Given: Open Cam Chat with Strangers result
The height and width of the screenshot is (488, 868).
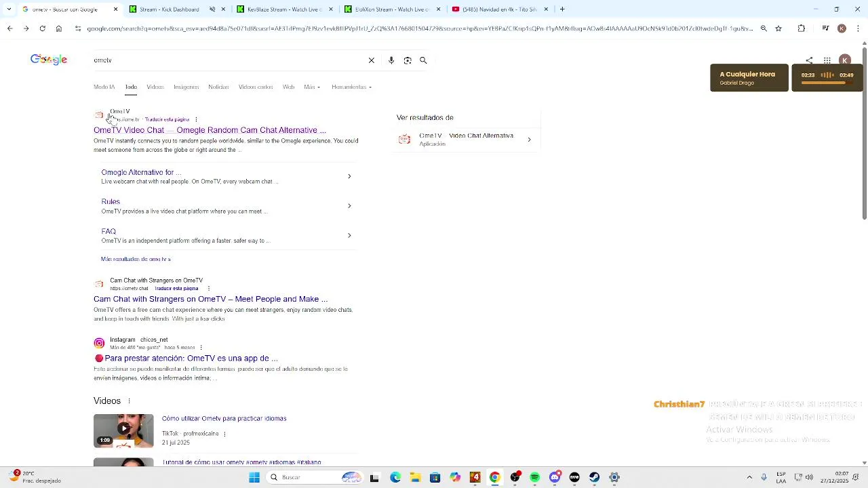Looking at the screenshot, I should click(x=210, y=299).
